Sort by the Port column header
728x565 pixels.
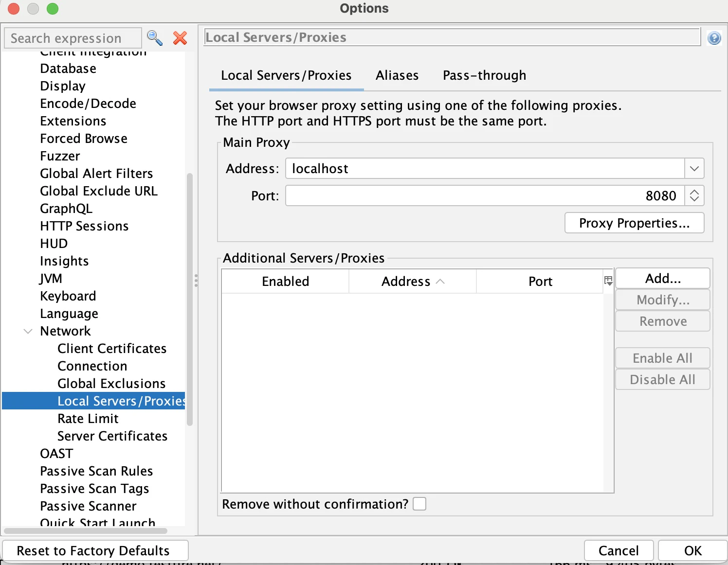click(540, 282)
